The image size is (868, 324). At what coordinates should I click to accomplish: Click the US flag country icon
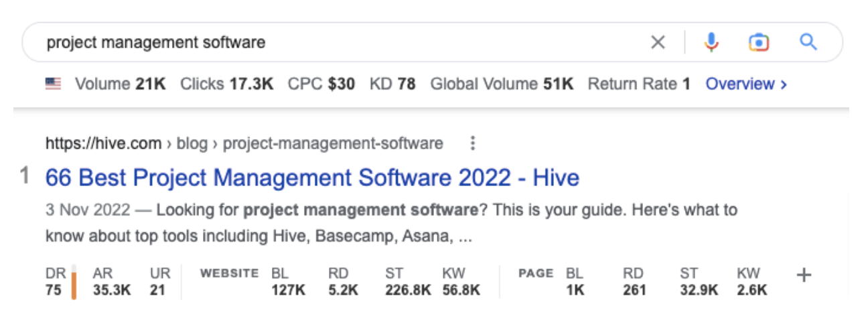(x=53, y=84)
